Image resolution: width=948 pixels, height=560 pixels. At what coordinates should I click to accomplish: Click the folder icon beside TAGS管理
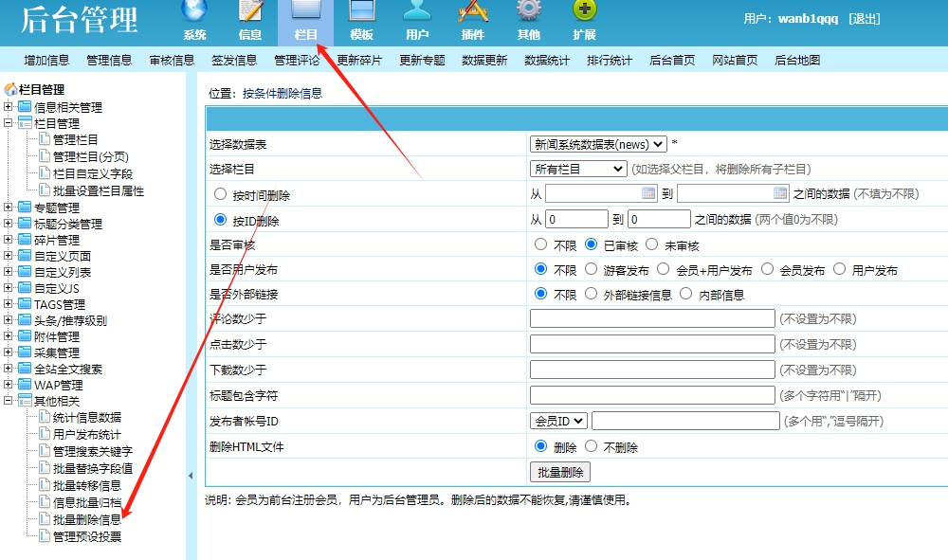25,304
